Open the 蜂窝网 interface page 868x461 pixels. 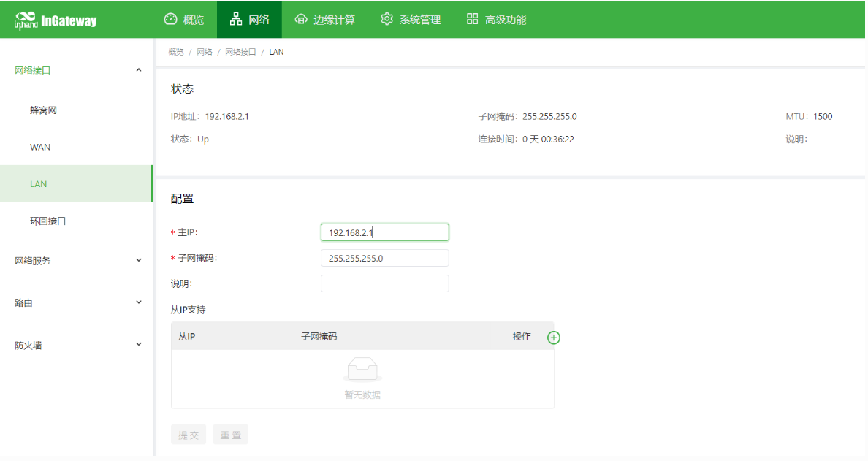[43, 110]
